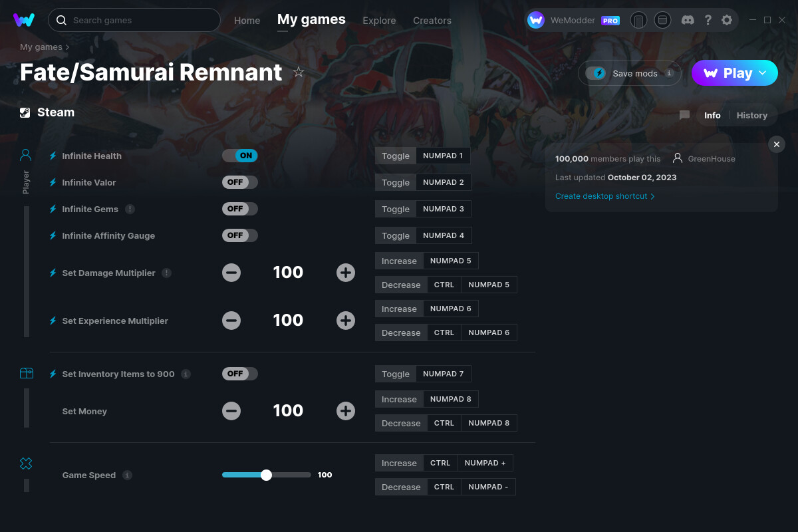Change the NUMPAD 1 hotkey for Infinite Health
This screenshot has height=532, width=798.
click(x=443, y=156)
